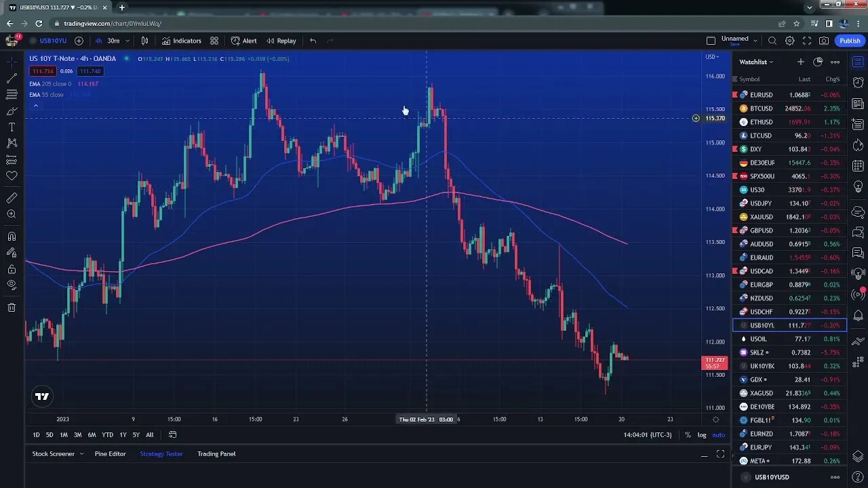Open the layout setup square icon
Screen dimensions: 868x488
pyautogui.click(x=711, y=41)
